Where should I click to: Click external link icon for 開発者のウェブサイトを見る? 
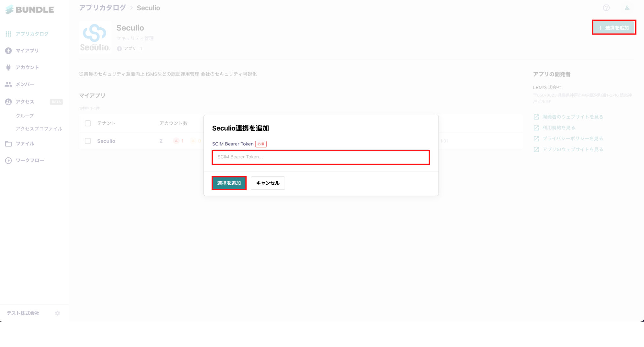point(536,117)
